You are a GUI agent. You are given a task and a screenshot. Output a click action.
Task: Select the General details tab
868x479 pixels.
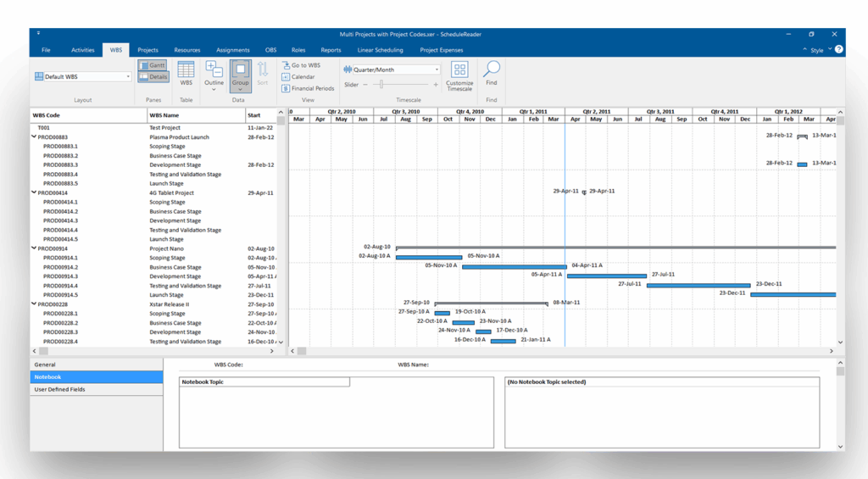pyautogui.click(x=97, y=365)
